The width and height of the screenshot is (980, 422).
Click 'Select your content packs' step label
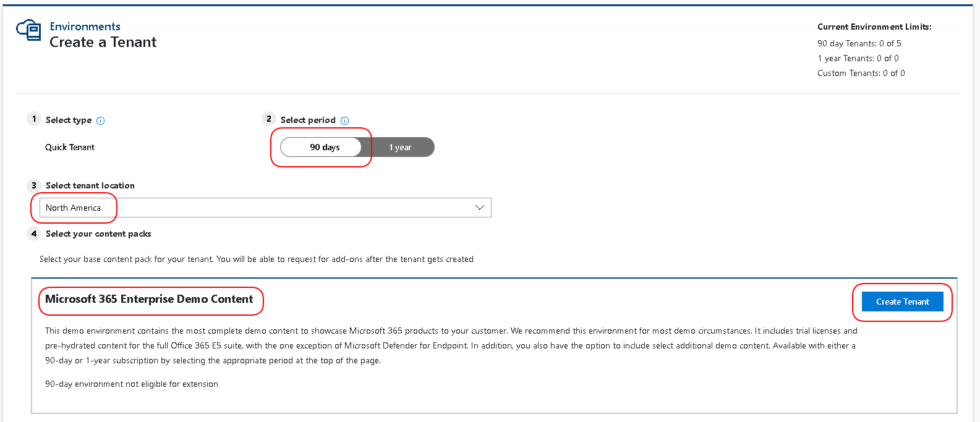98,234
